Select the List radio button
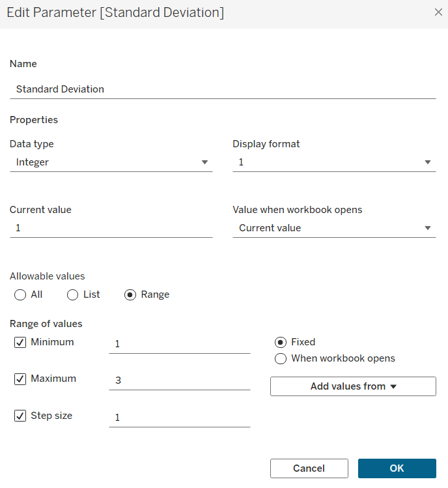This screenshot has height=488, width=448. click(x=73, y=294)
